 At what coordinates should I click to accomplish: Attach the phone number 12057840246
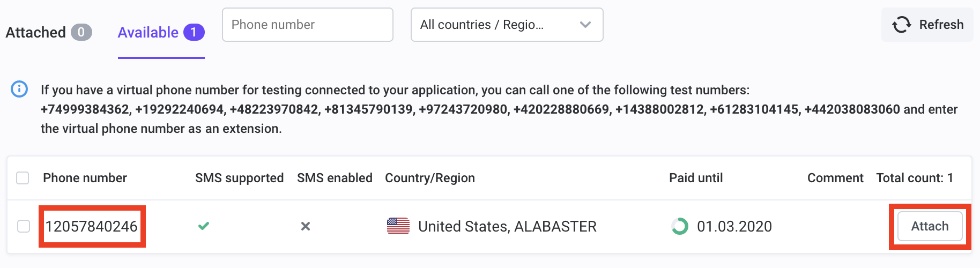click(930, 226)
